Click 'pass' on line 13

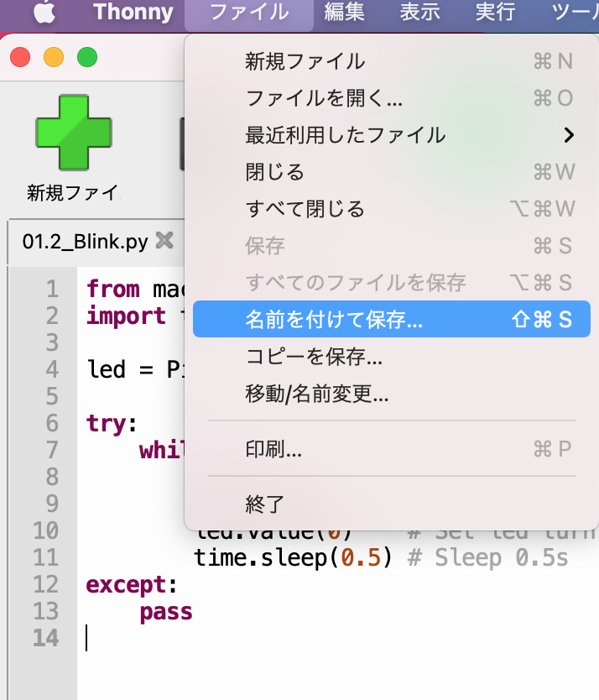(166, 612)
